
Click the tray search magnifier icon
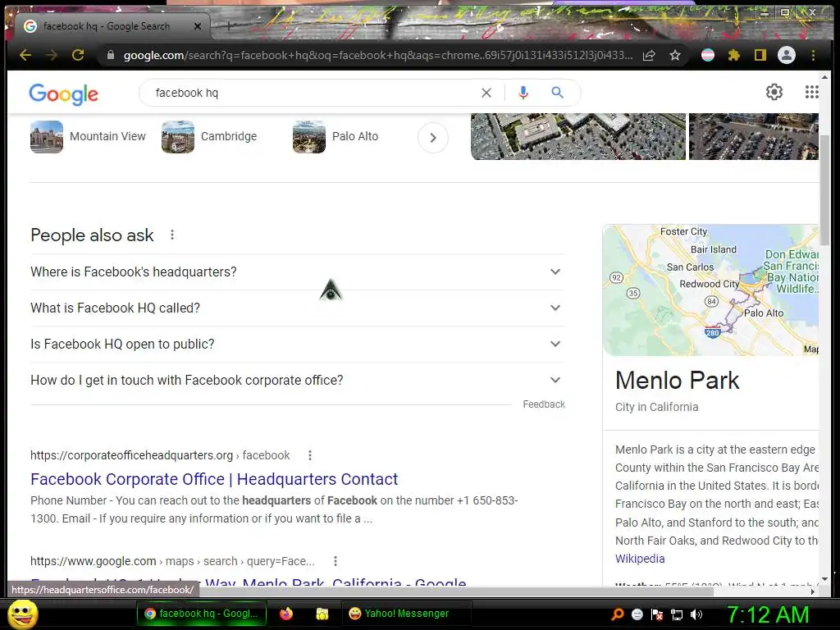point(617,614)
